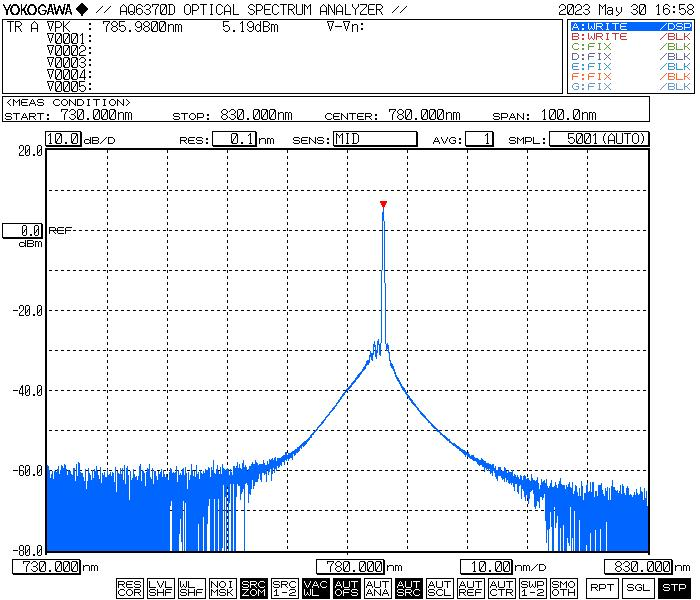This screenshot has width=700, height=600.
Task: Toggle the LVL SHF level shift icon
Action: coord(160,588)
